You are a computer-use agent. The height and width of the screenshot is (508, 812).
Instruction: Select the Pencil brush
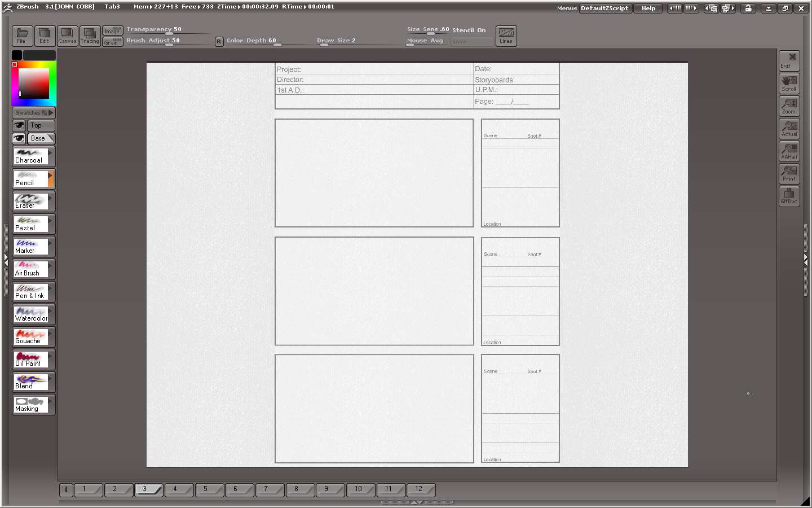30,179
